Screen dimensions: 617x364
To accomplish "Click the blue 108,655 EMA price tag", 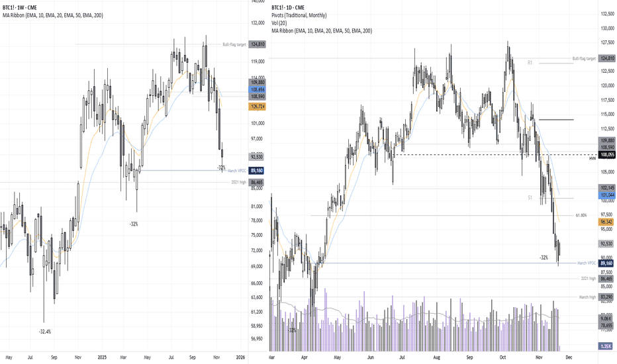I will [258, 88].
